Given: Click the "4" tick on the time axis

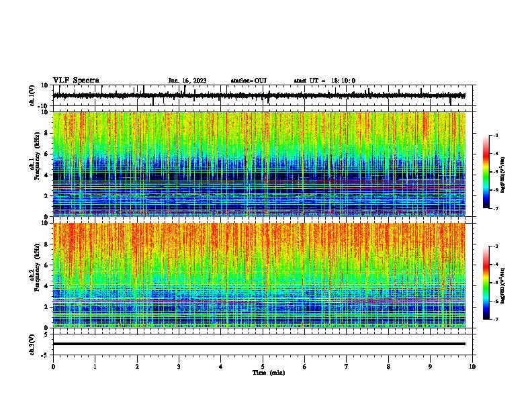Looking at the screenshot, I should (221, 367).
